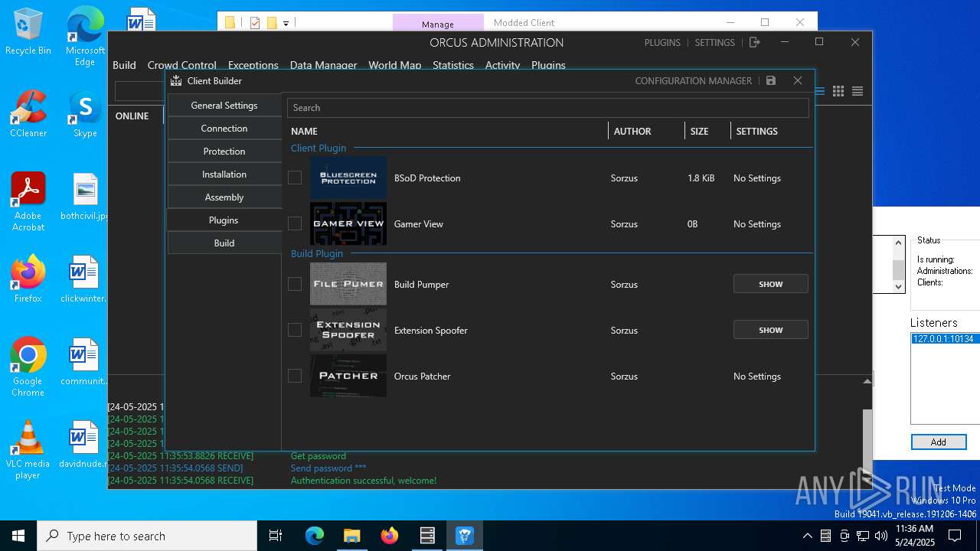
Task: Click the Manage ribbon tab in Explorer window
Action: click(438, 24)
